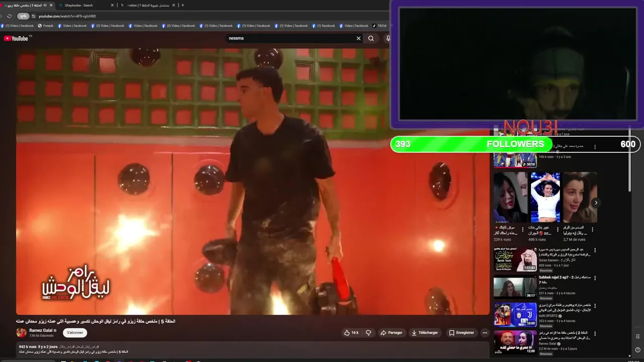Open options menu for the 106 k vues video
Viewport: 644px width, 362px height.
pos(595,147)
